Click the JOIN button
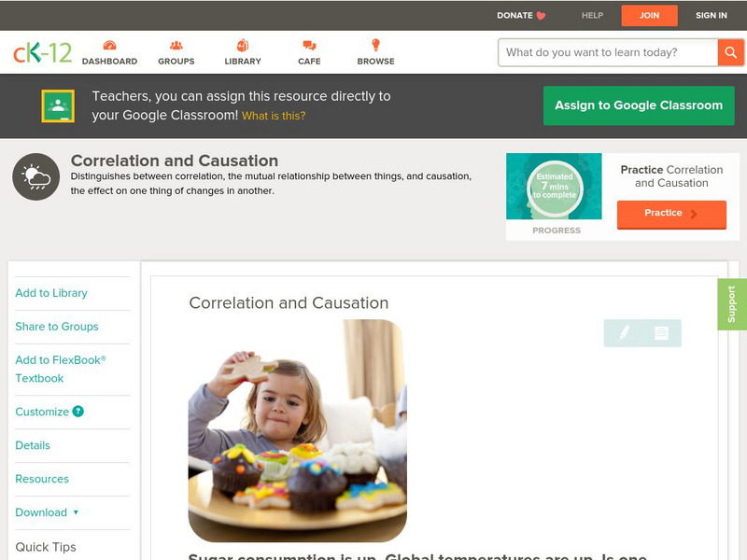Image resolution: width=747 pixels, height=560 pixels. [649, 15]
